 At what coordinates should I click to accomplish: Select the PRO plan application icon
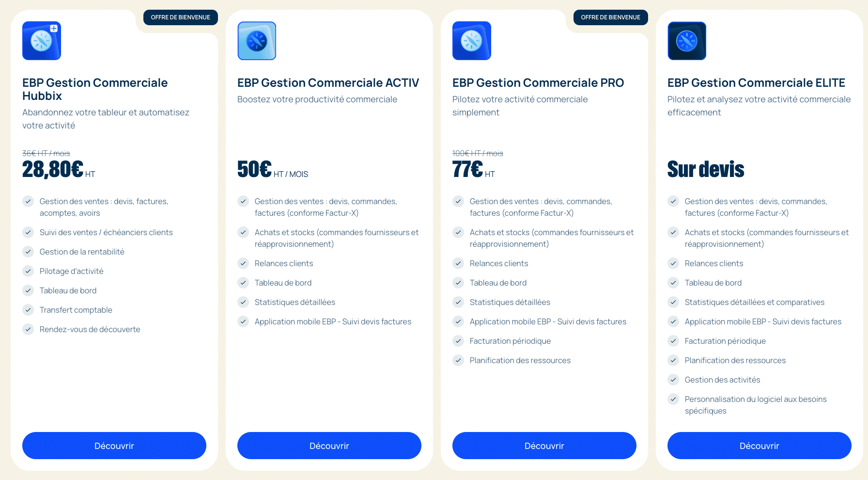tap(471, 41)
